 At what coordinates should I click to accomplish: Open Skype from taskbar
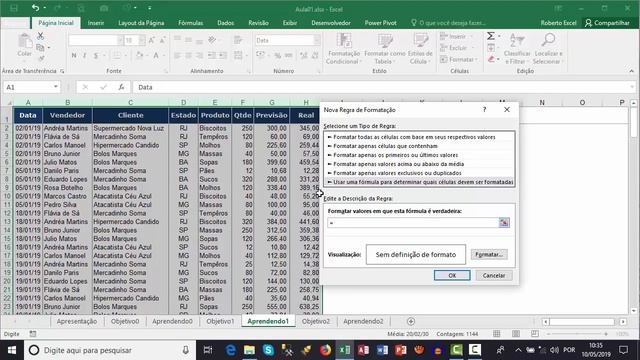(268, 350)
